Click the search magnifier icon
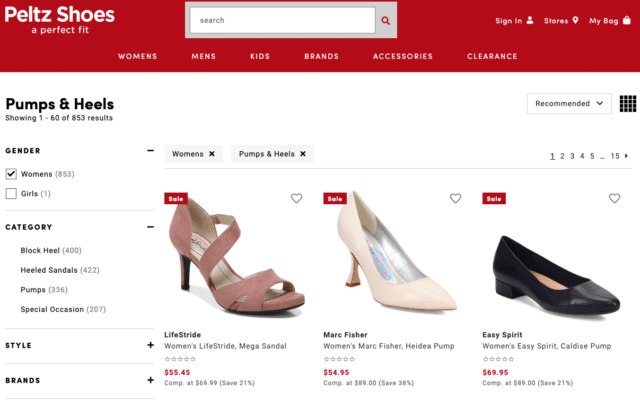 click(386, 20)
